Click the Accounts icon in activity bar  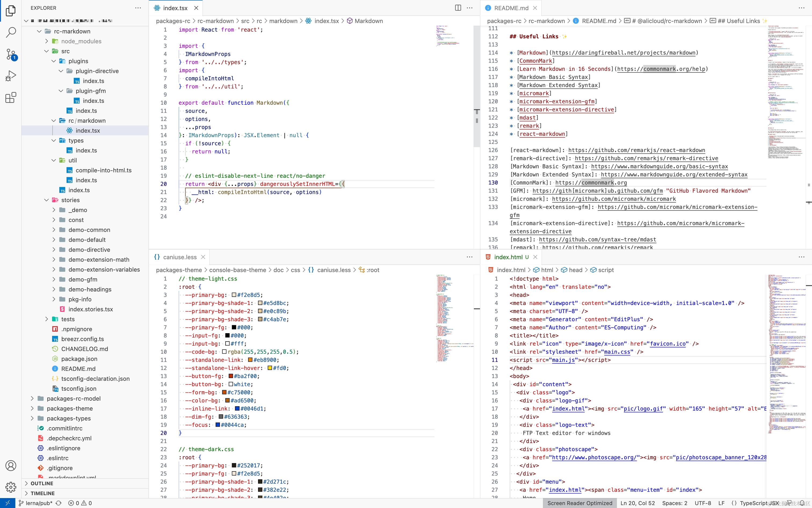point(11,466)
